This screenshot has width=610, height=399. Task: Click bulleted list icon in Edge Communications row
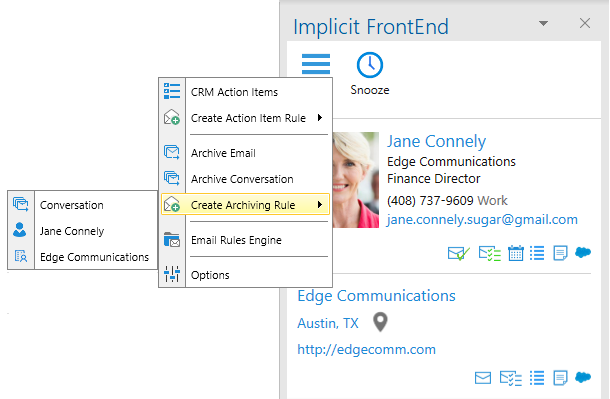(537, 378)
